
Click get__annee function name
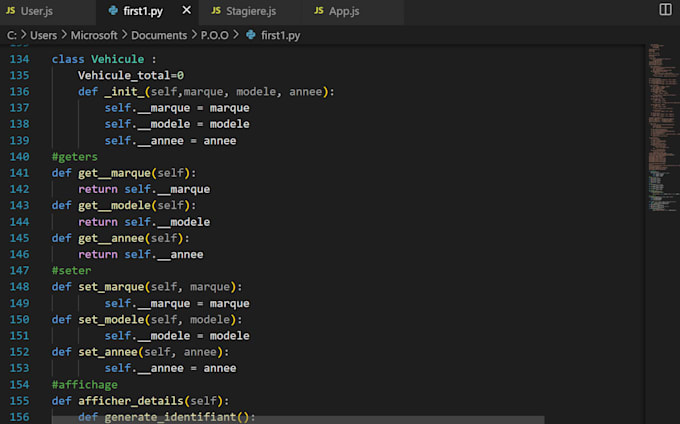coord(111,238)
